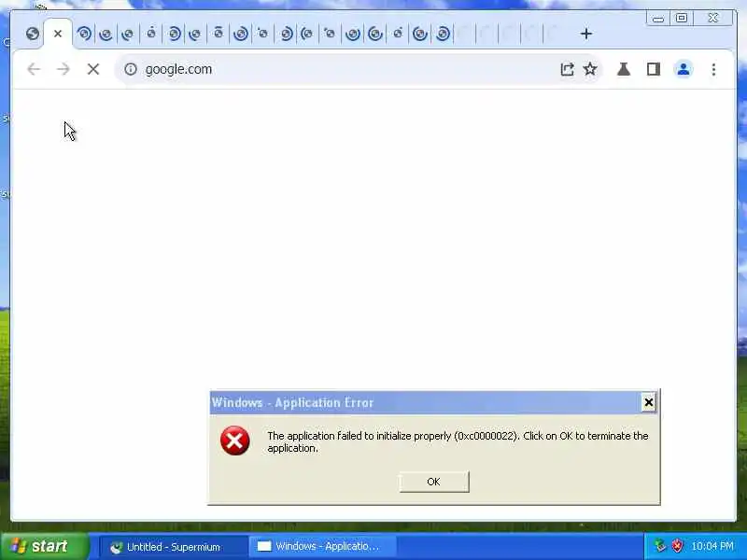
Task: View site information icon in address bar
Action: coord(131,69)
